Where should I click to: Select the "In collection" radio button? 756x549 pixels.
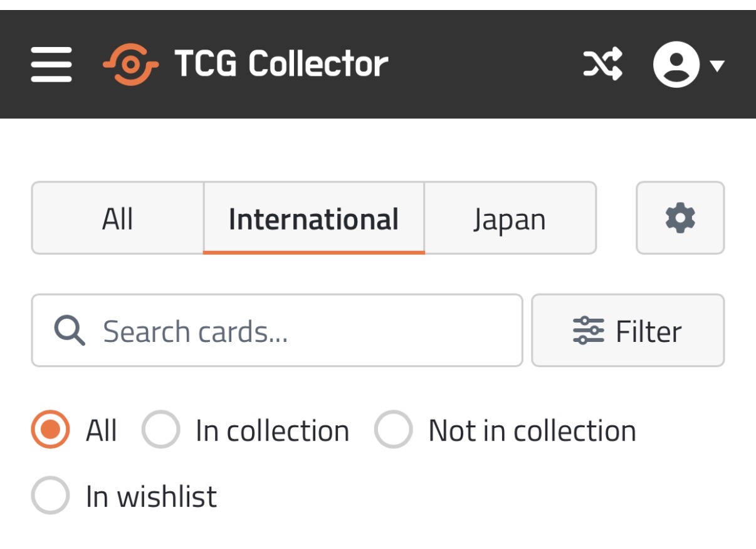point(160,430)
